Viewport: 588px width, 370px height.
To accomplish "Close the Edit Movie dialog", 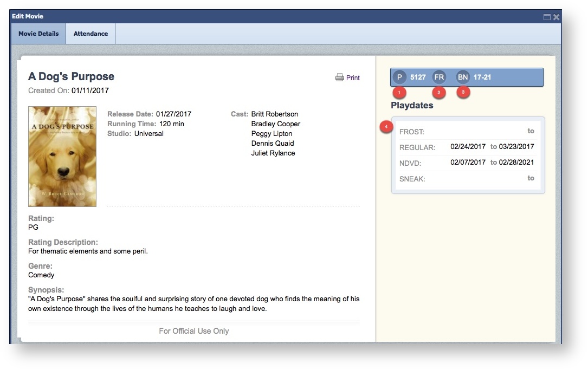I will (x=556, y=17).
